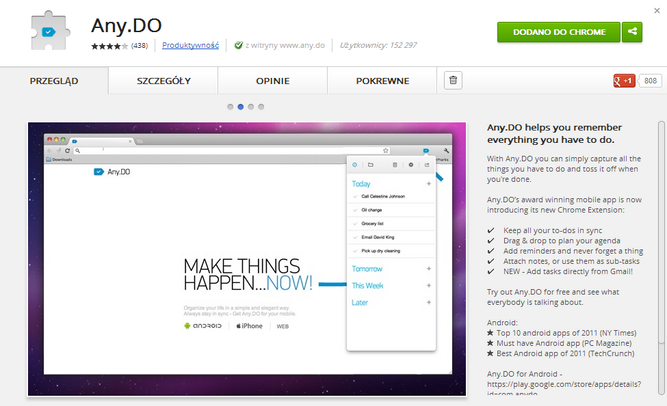This screenshot has height=406, width=667.
Task: Open the Produktywność category link
Action: (x=191, y=45)
